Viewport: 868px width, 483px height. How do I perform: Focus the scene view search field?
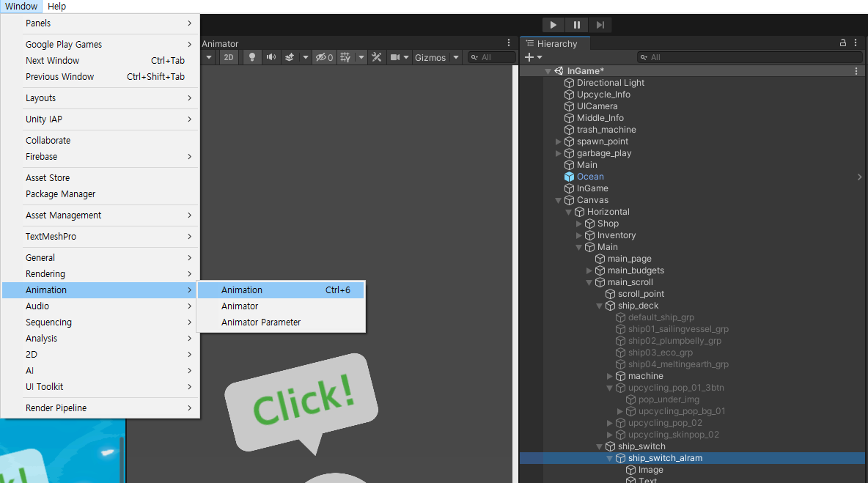(492, 58)
